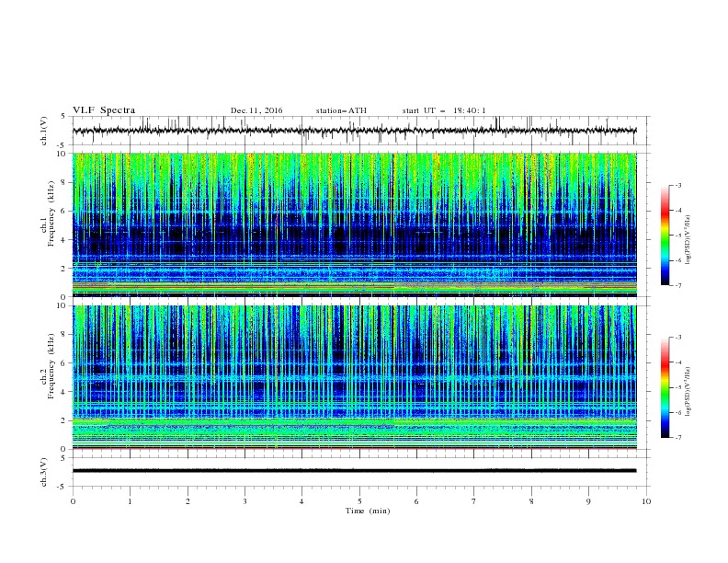Click the ch.1 "Frequency (kHz)" axis label
This screenshot has height=563, width=728.
(51, 214)
